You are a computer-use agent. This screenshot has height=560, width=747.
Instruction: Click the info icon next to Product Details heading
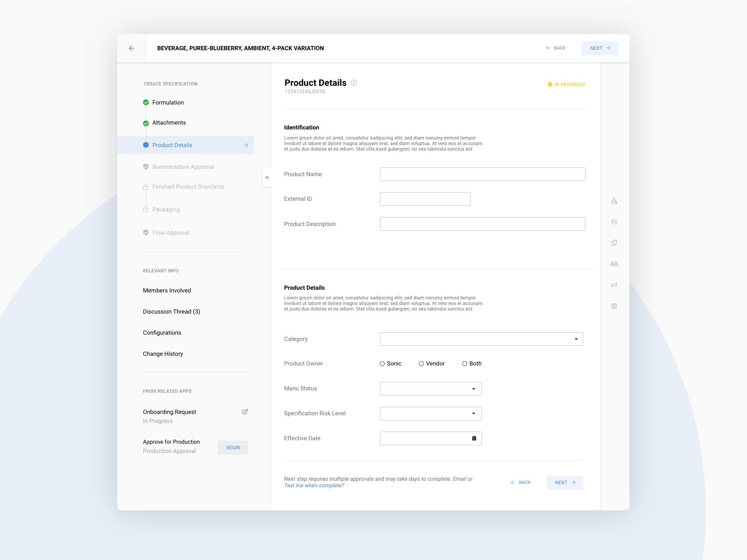pyautogui.click(x=353, y=83)
